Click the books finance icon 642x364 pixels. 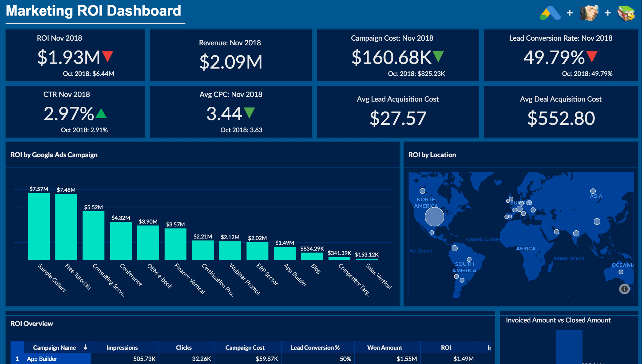coord(626,13)
